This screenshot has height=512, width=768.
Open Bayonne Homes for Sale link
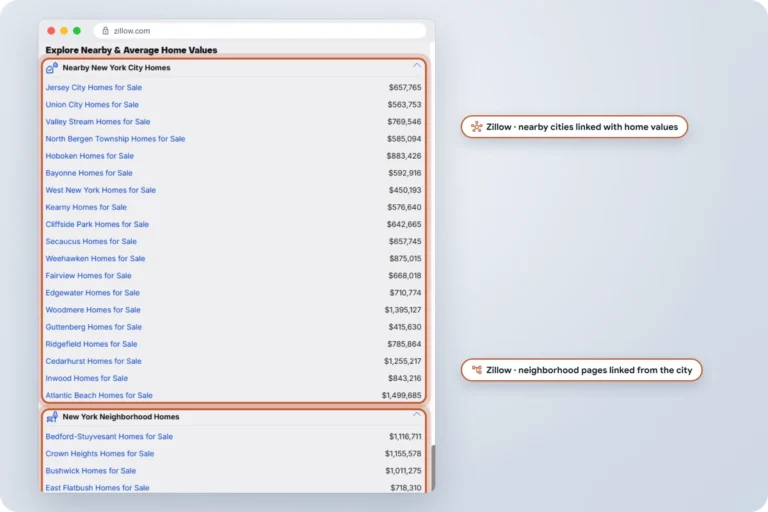(89, 173)
